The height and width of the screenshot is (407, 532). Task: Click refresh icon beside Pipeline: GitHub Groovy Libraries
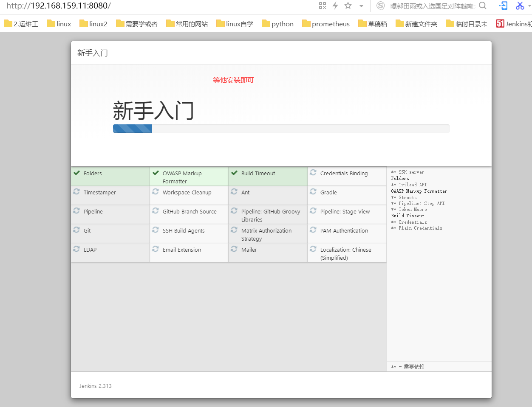point(234,211)
